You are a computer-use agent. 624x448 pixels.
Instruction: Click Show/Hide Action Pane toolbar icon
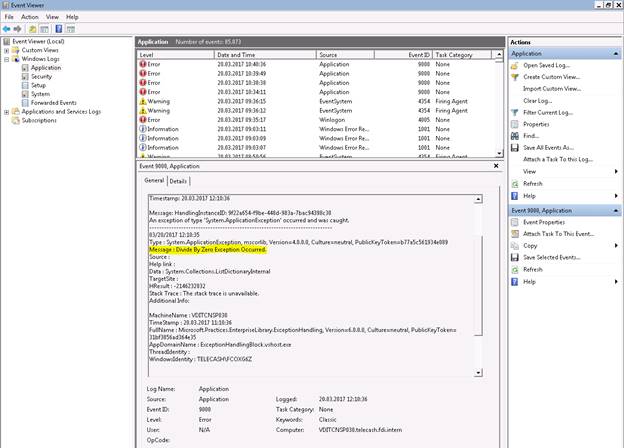(70, 29)
